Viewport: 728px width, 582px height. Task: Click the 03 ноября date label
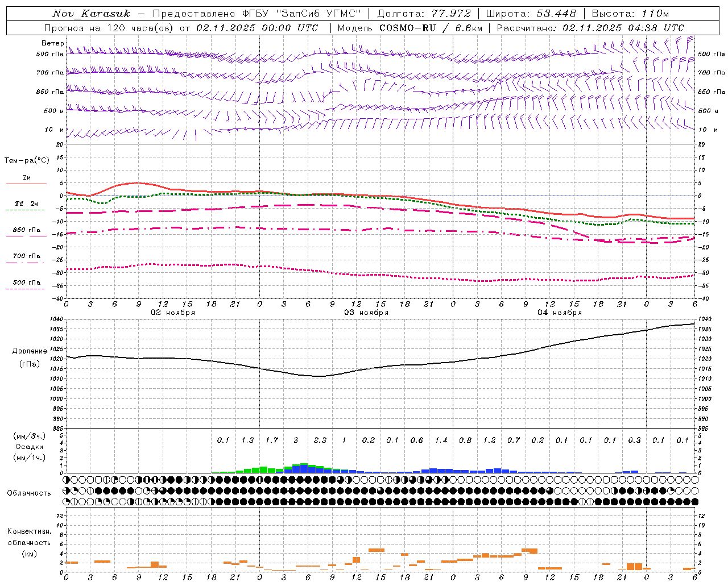tap(366, 313)
